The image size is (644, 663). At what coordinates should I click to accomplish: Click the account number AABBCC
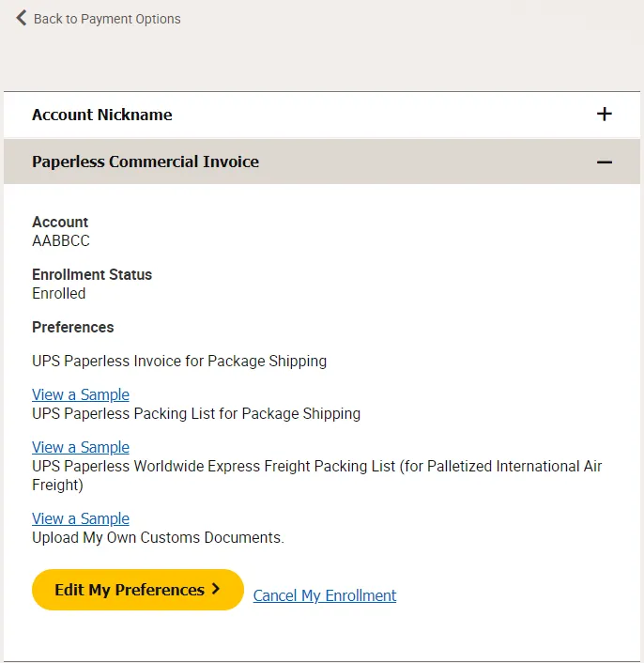61,240
